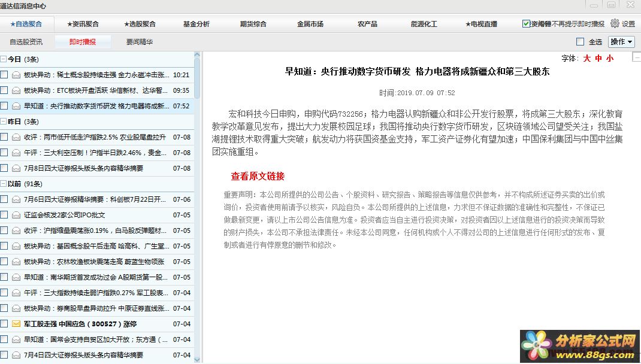641x364 pixels.
Task: Switch to ★资讯聚合 tab
Action: click(x=83, y=24)
